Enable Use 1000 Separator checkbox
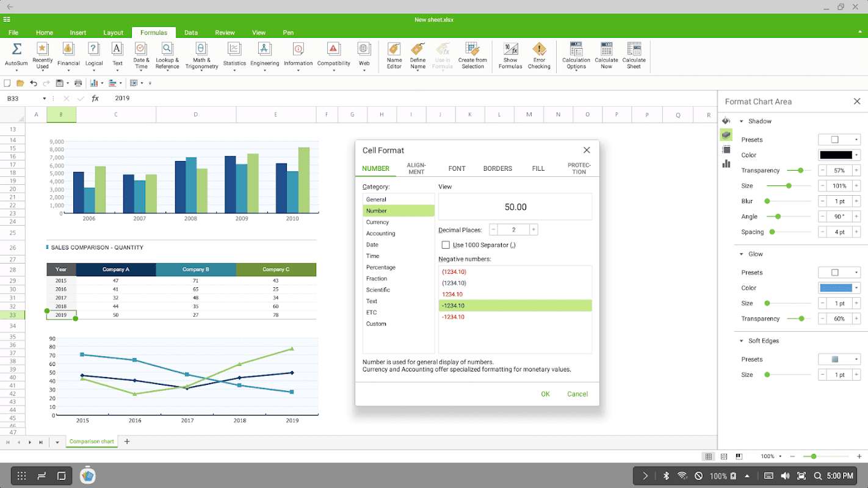 click(446, 245)
